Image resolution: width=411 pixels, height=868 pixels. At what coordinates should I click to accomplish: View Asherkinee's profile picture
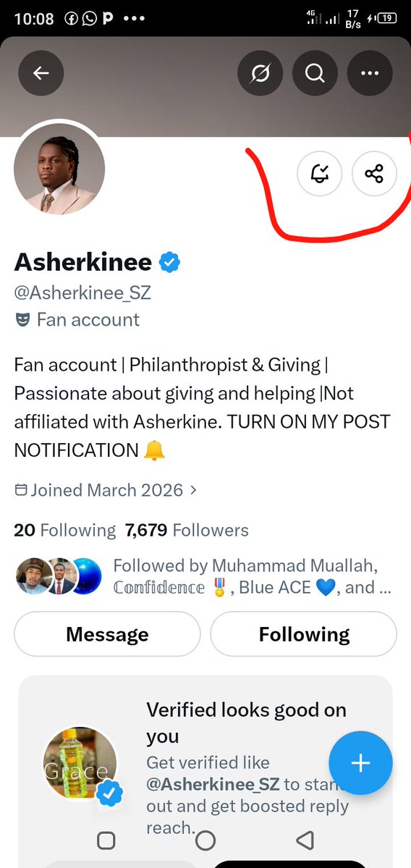59,169
